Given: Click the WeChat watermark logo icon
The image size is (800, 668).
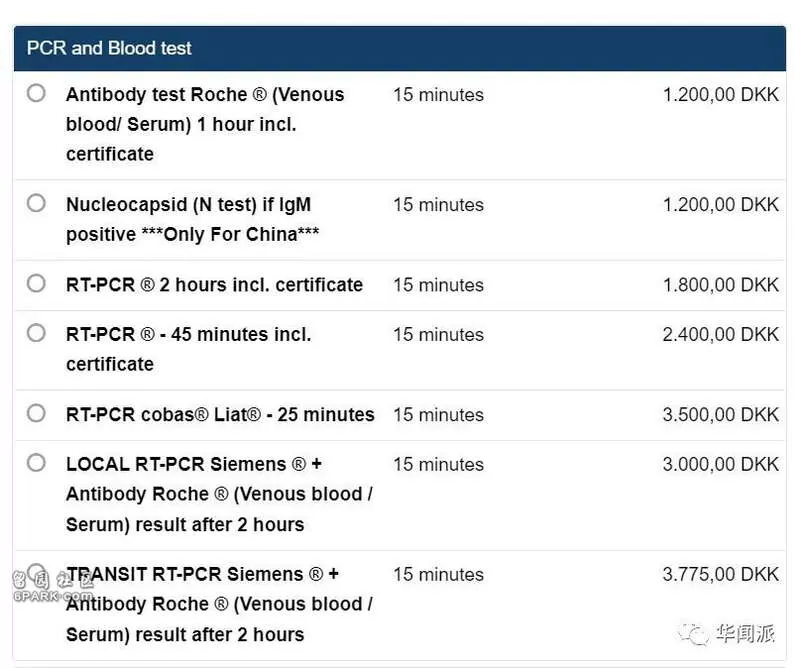Looking at the screenshot, I should coord(694,634).
